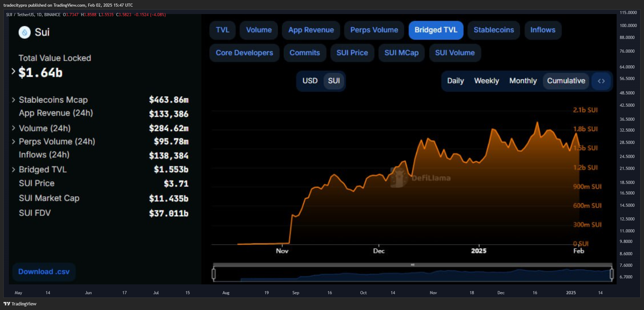The height and width of the screenshot is (310, 644).
Task: Switch currency denomination to USD
Action: point(310,81)
